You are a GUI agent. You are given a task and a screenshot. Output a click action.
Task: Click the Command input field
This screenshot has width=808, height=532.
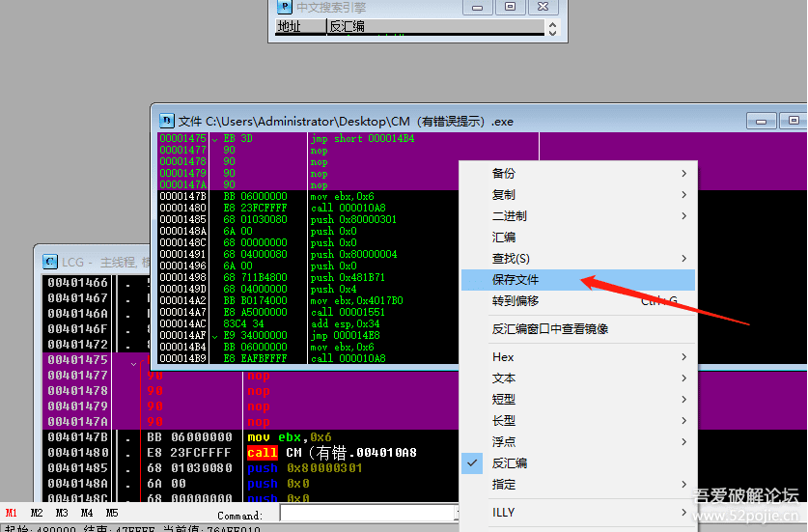click(367, 514)
